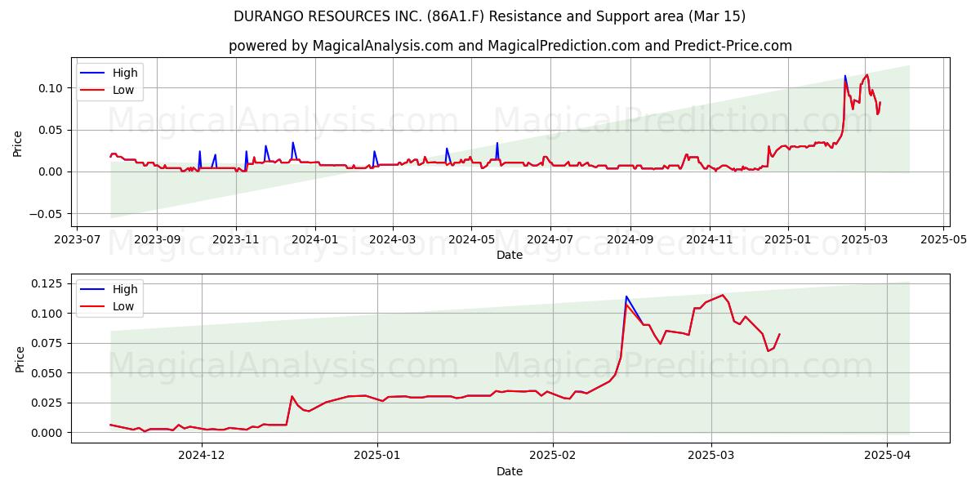This screenshot has width=980, height=490.
Task: Click the '2023-11' x-axis label
Action: tap(236, 240)
